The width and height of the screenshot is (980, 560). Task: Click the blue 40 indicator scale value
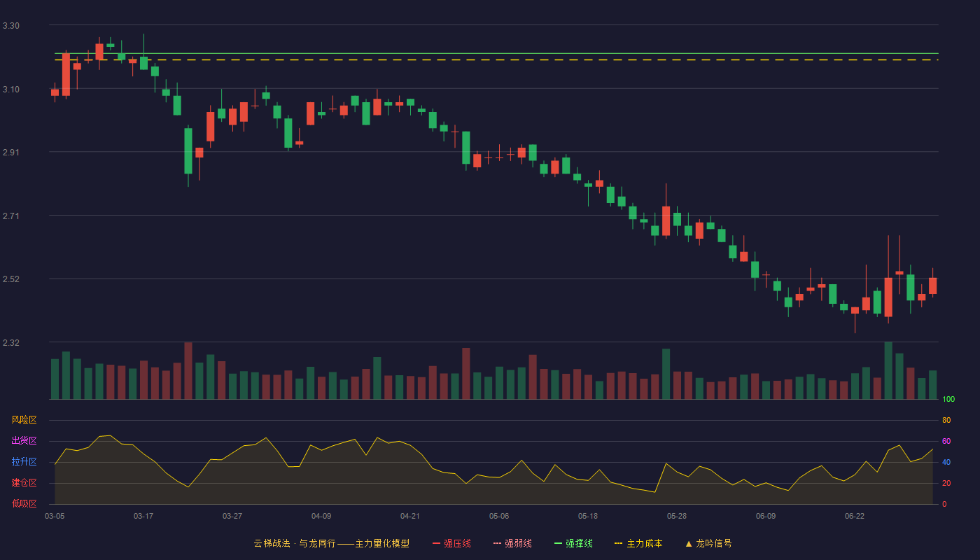click(x=946, y=462)
